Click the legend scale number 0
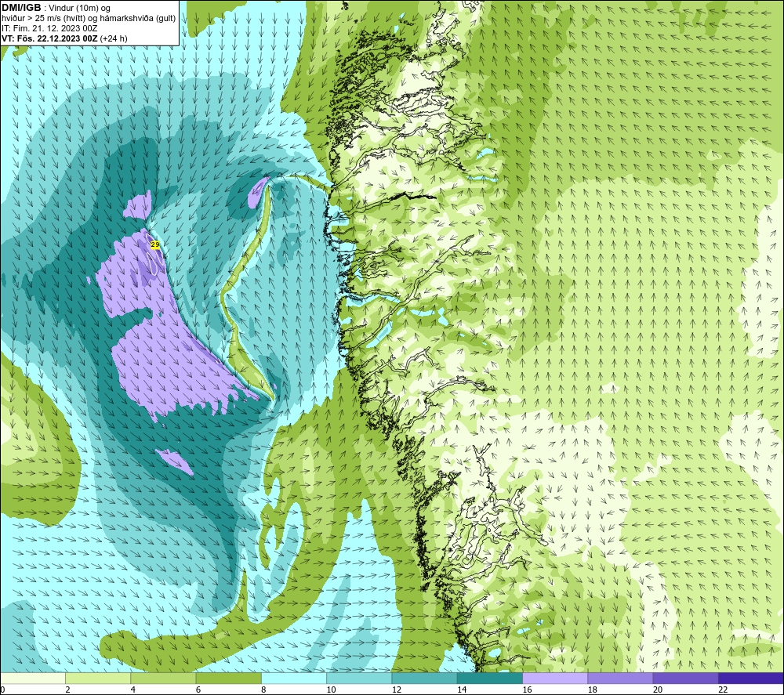 point(2,690)
